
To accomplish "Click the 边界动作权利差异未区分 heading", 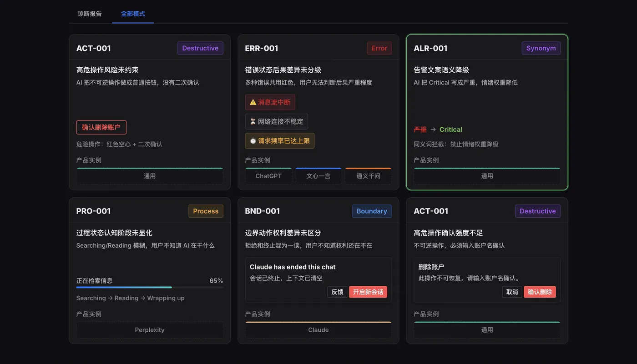I will point(283,233).
